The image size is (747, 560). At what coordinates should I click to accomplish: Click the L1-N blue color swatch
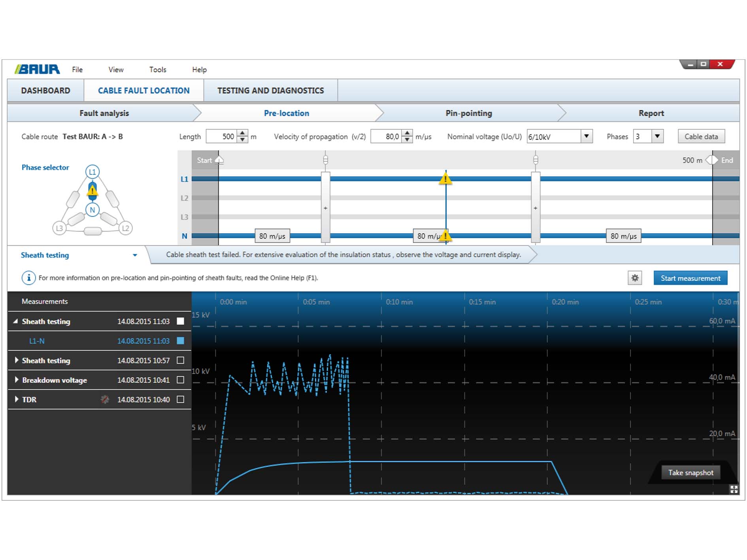tap(181, 341)
